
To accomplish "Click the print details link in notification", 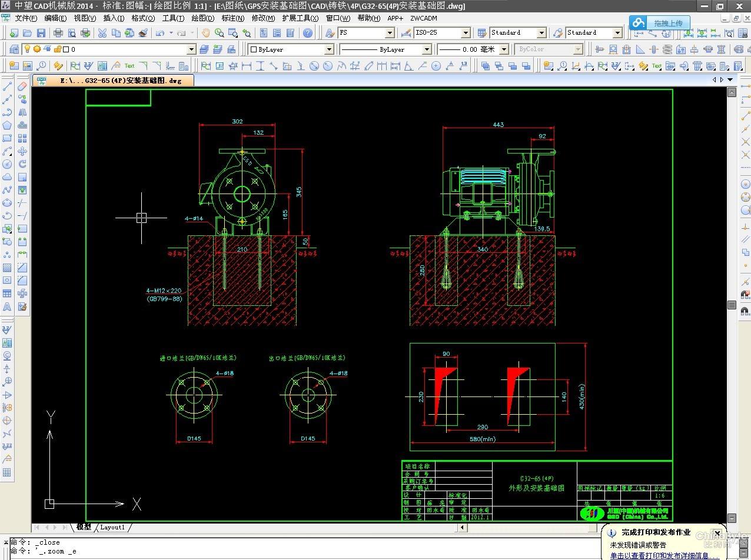I will point(664,555).
